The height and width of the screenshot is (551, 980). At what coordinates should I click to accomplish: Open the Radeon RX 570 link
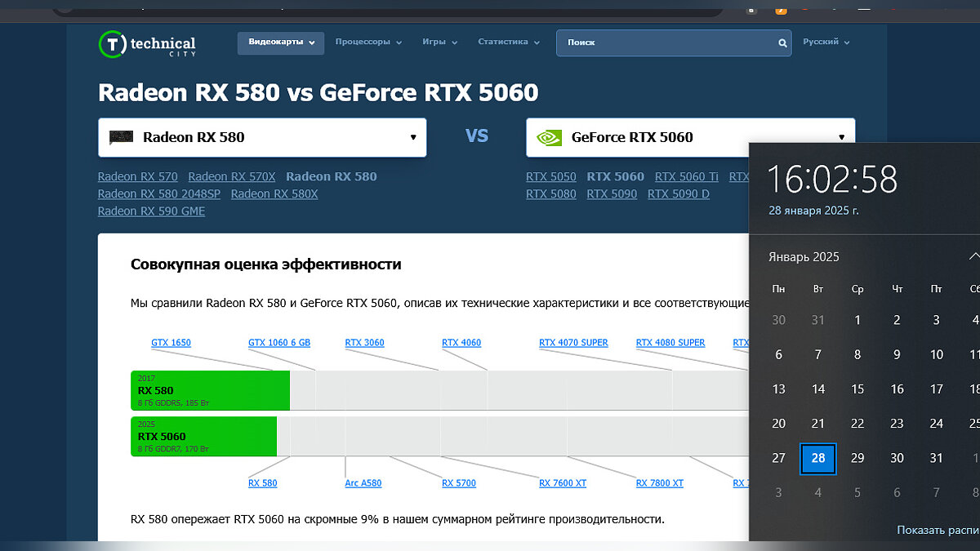tap(137, 176)
